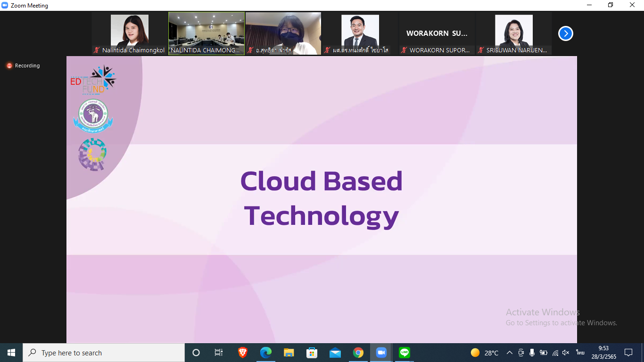The width and height of the screenshot is (644, 362).
Task: Click the muted mic icon beside SRISUWAN NARUEN
Action: [481, 50]
